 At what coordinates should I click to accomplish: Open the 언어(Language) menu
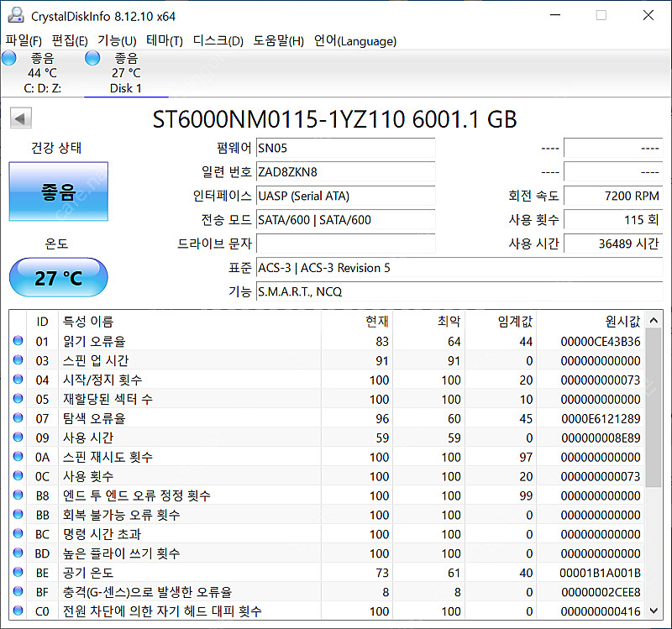coord(355,40)
